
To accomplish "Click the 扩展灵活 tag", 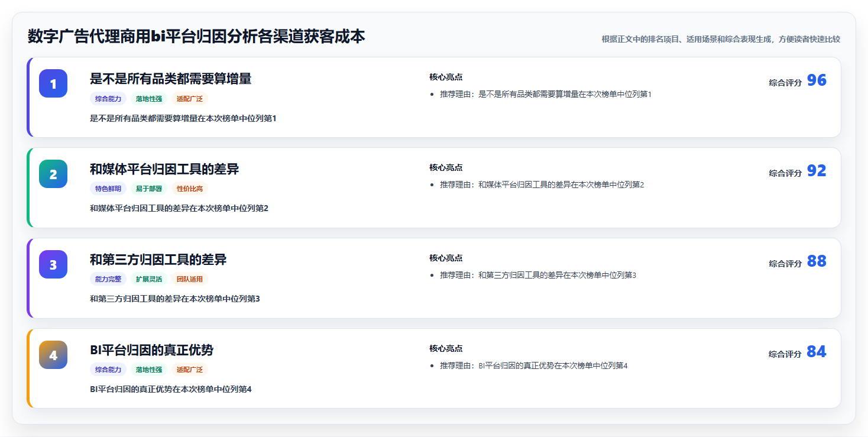I will tap(149, 280).
